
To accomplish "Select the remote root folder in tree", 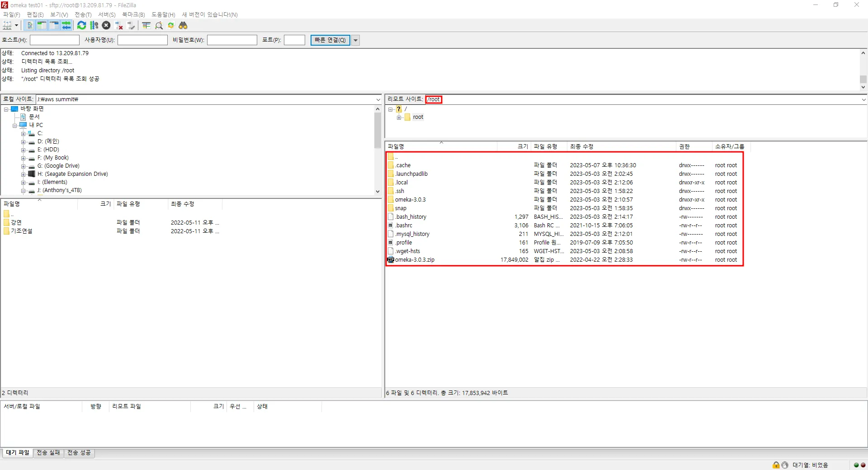I will 418,117.
